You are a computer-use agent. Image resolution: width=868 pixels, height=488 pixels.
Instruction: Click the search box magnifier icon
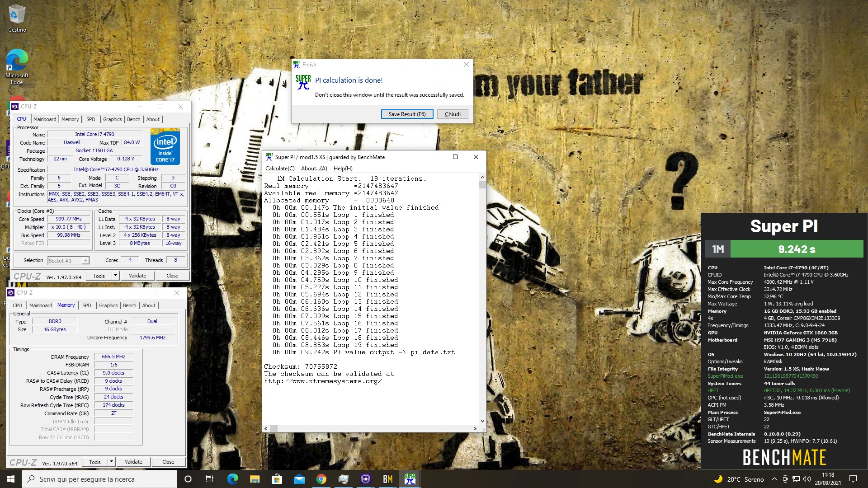[x=31, y=479]
